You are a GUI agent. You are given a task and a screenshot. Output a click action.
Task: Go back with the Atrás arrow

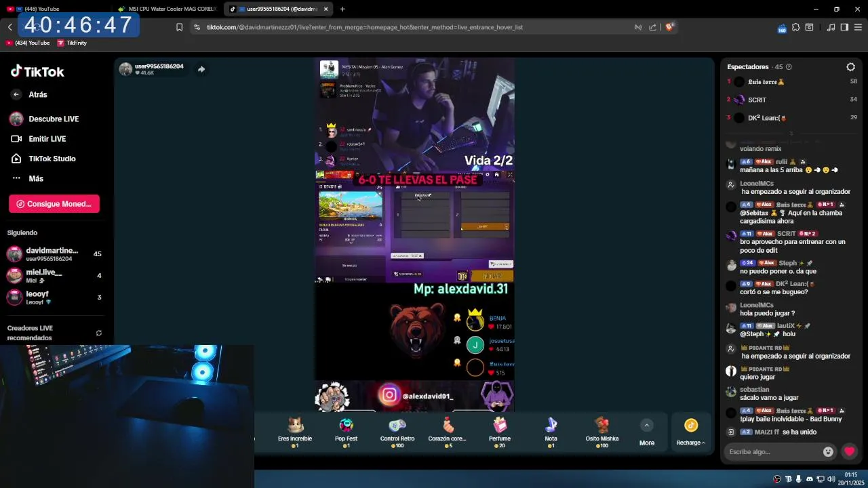pos(16,95)
